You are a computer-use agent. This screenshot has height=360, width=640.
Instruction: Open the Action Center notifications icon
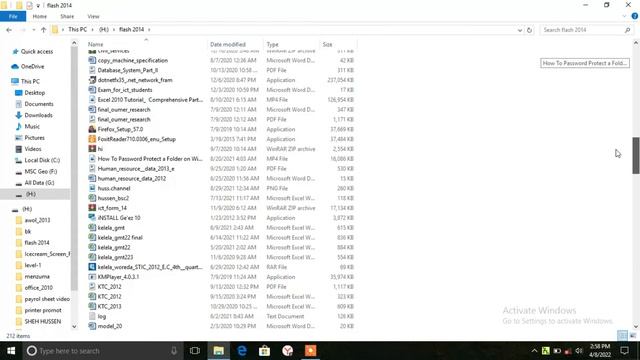click(624, 351)
